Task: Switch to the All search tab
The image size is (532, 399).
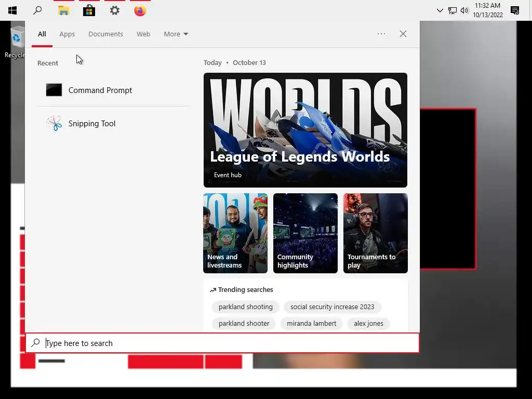Action: click(x=42, y=34)
